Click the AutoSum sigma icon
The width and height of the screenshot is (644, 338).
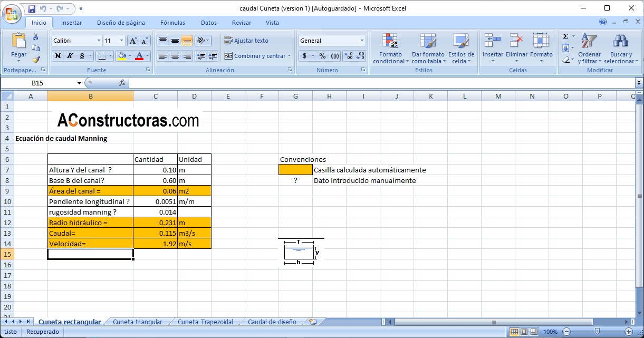coord(565,36)
